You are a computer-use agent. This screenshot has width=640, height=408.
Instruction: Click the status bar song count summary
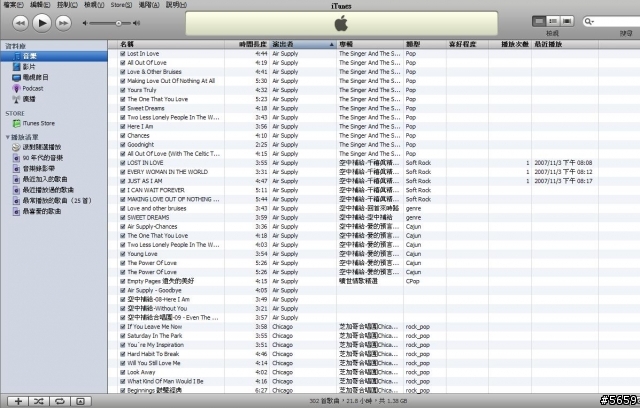tap(358, 401)
